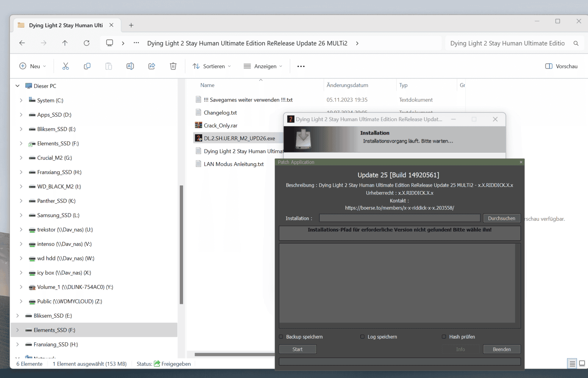
Task: Go back with the left arrow
Action: pyautogui.click(x=22, y=43)
